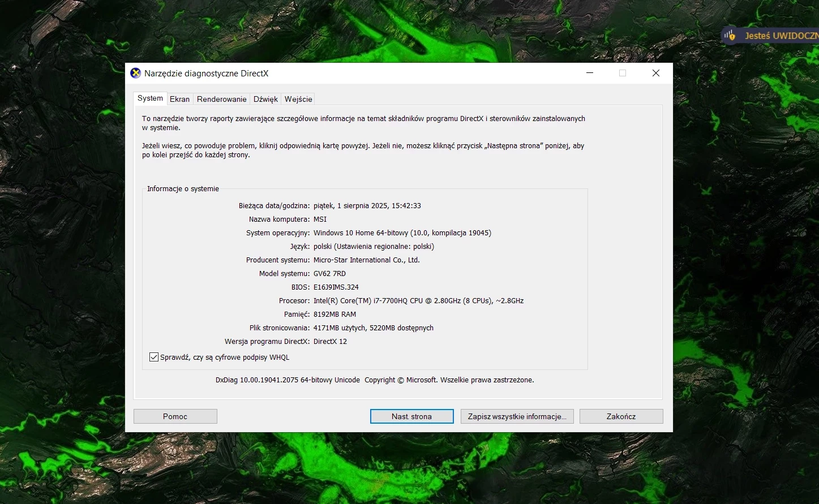Click the processor value Intel Core i7-7700HQ
The image size is (819, 504).
coord(419,301)
